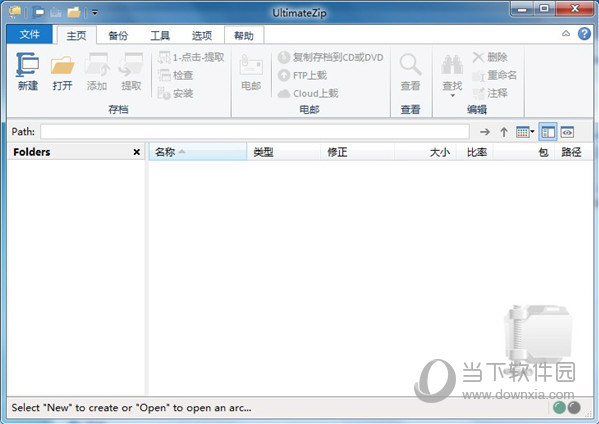Viewport: 599px width, 424px height.
Task: Open the quick access toolbar customize dropdown
Action: tap(95, 13)
